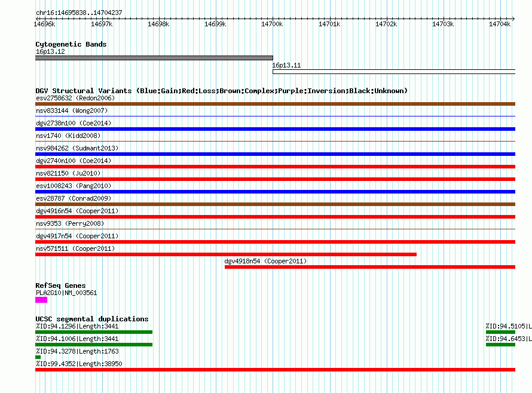Click the 14699k ruler tick label
The width and height of the screenshot is (532, 393).
pyautogui.click(x=215, y=24)
